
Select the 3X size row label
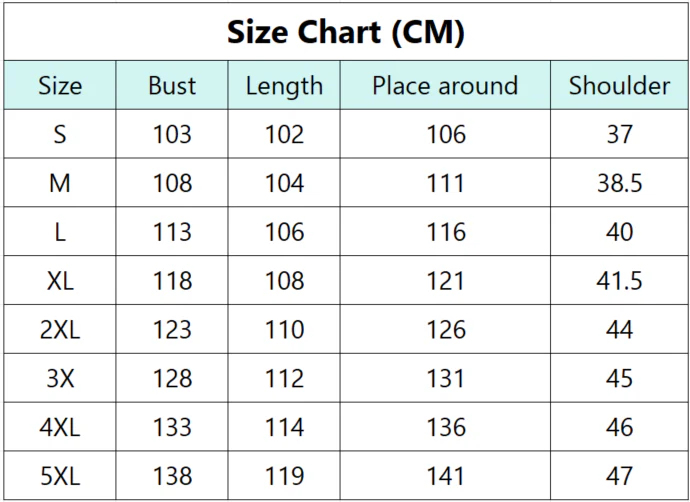click(x=60, y=379)
